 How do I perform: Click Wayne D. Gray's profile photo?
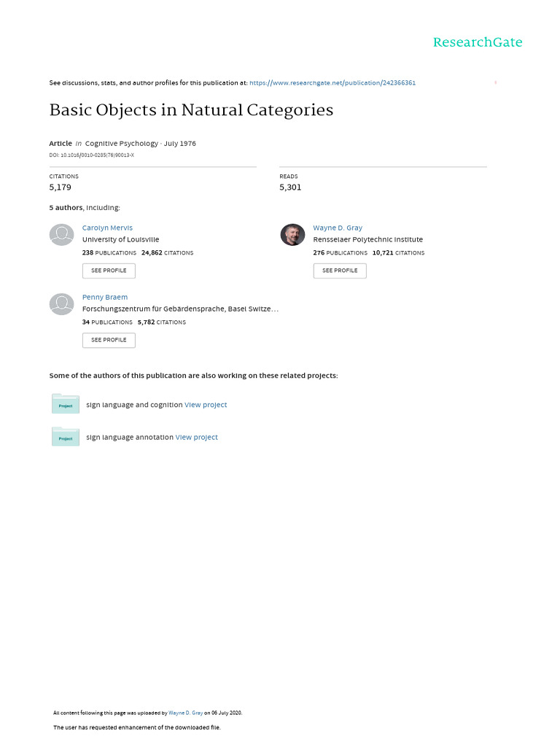(292, 235)
